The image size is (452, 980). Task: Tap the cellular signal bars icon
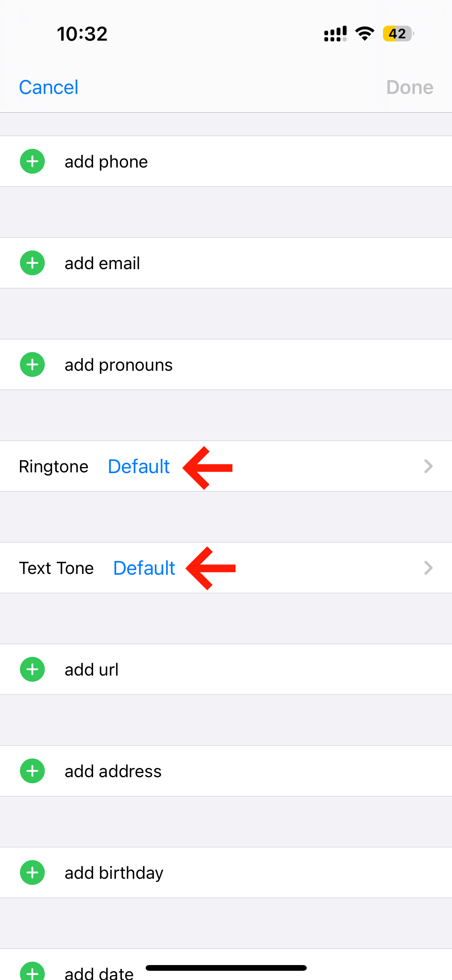coord(335,34)
